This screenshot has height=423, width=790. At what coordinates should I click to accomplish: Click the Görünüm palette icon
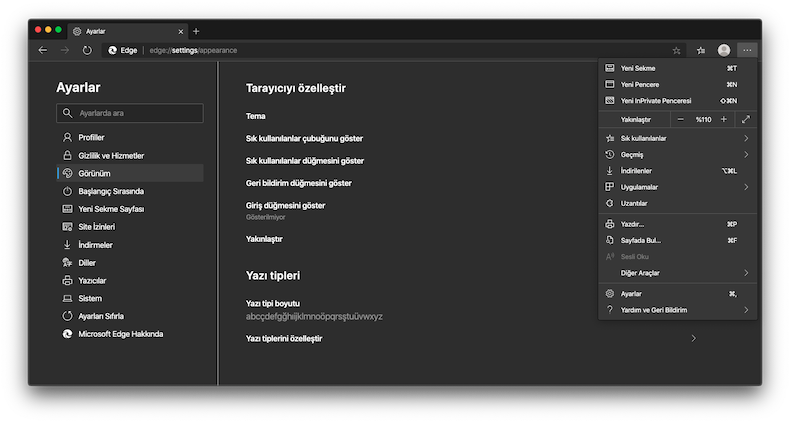67,173
